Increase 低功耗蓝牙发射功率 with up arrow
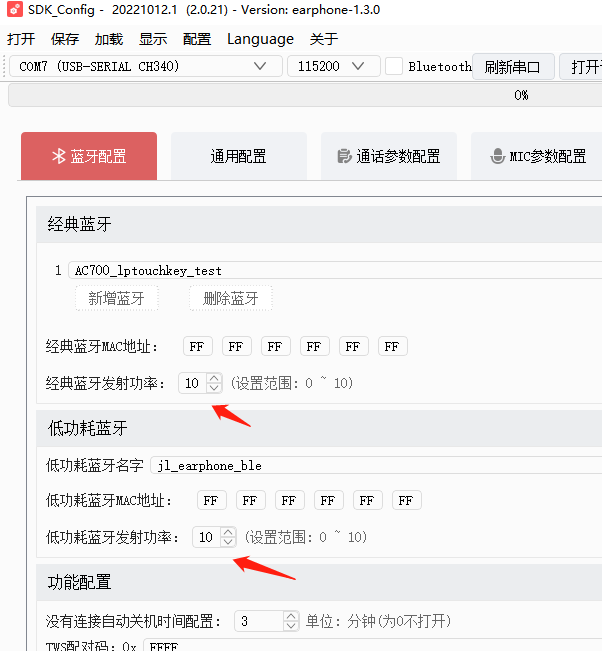The height and width of the screenshot is (651, 602). [228, 532]
